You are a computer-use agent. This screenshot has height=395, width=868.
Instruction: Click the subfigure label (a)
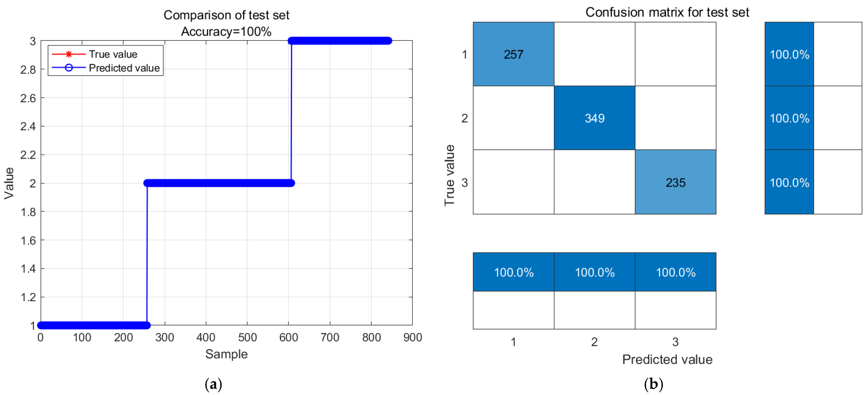[213, 384]
